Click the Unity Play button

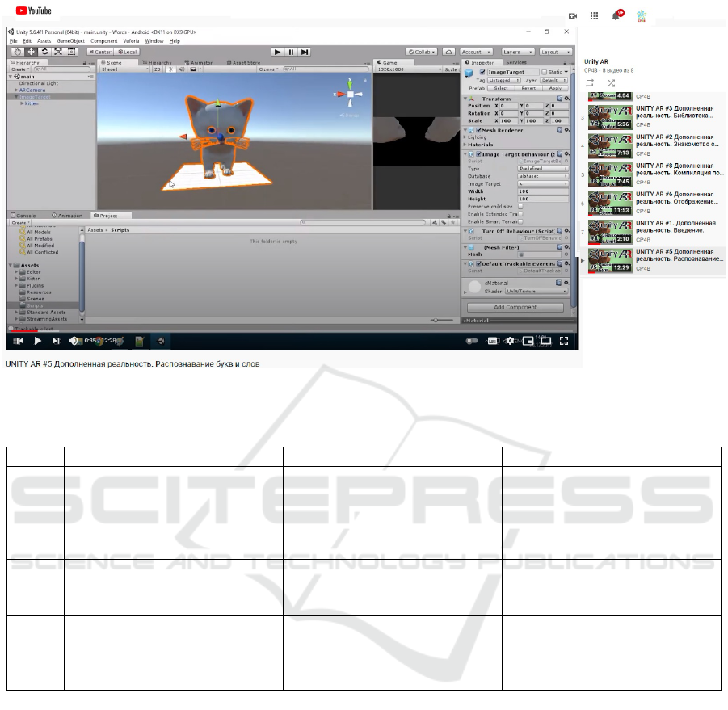tap(277, 52)
